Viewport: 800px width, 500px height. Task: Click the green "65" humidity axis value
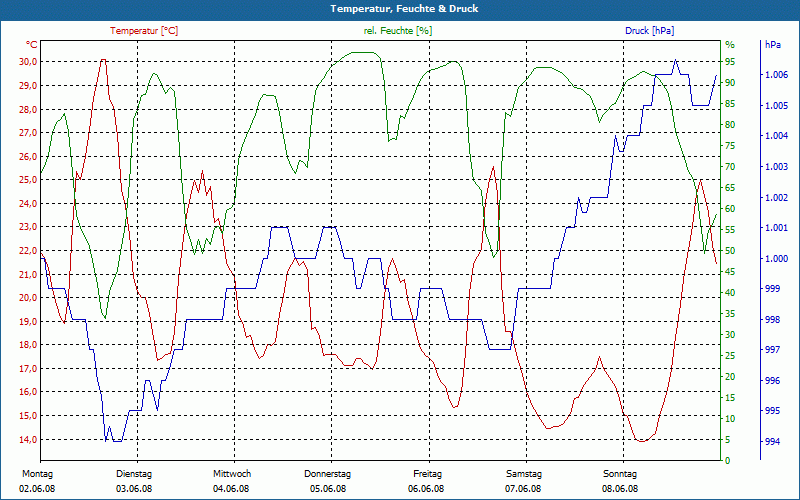(x=730, y=188)
